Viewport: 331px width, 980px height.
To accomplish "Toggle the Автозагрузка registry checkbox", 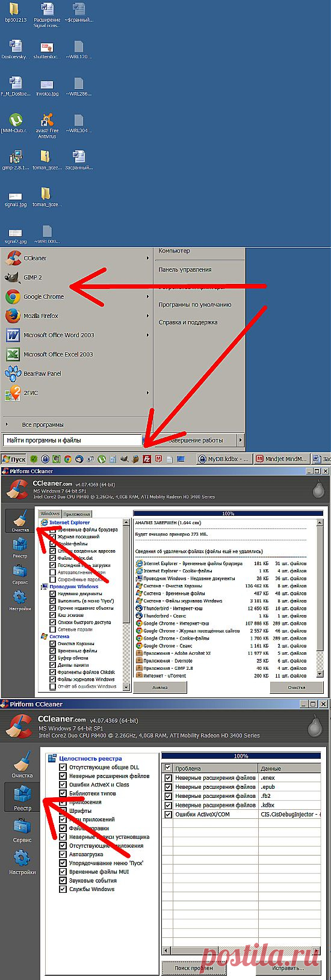I will [x=63, y=854].
